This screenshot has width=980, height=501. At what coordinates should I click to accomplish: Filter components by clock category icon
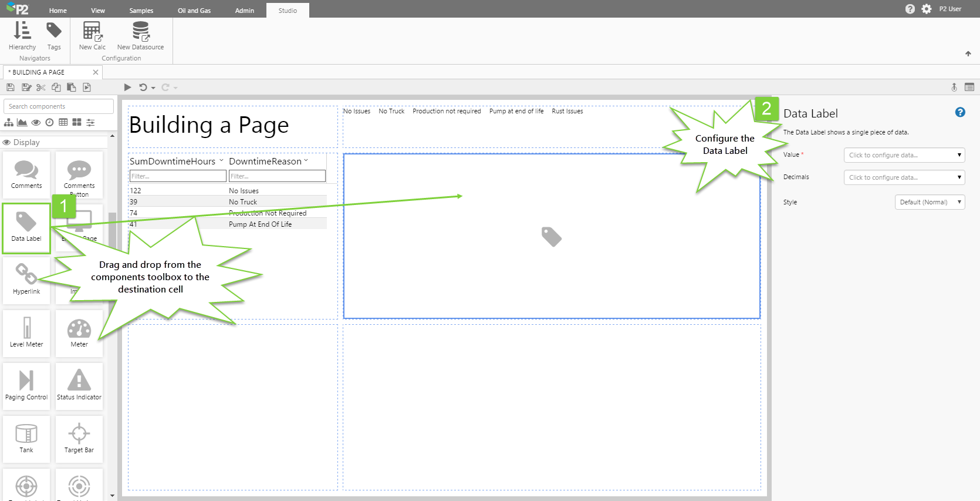(x=50, y=122)
